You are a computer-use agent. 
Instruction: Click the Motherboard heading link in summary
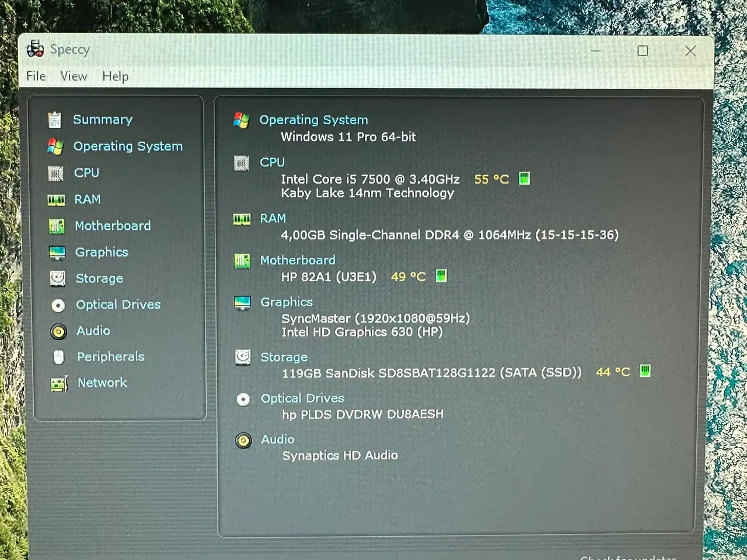point(298,260)
